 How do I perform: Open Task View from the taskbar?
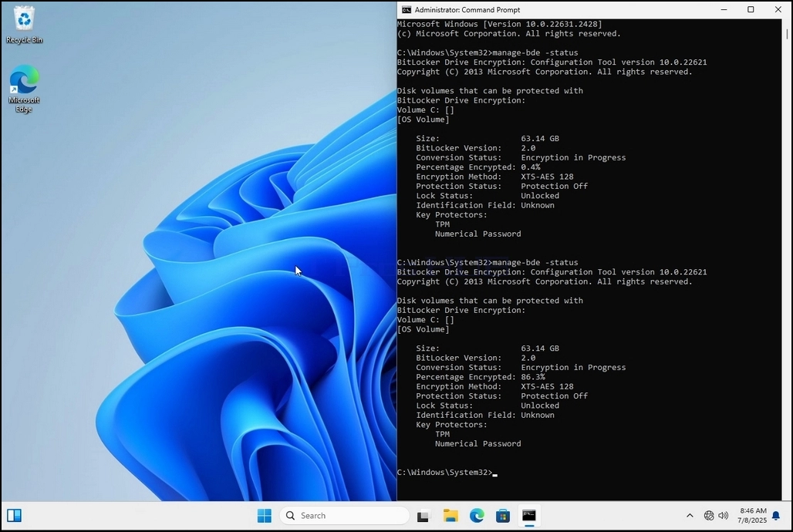423,516
